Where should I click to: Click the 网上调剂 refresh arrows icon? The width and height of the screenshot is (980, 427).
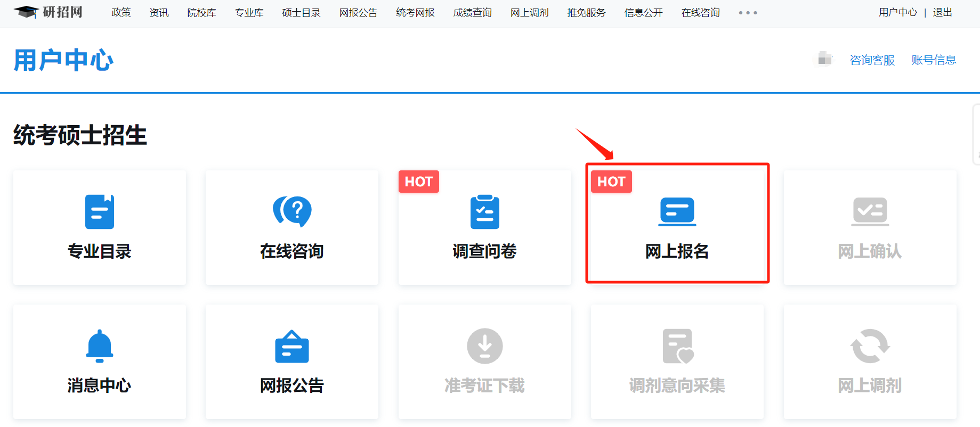point(870,346)
